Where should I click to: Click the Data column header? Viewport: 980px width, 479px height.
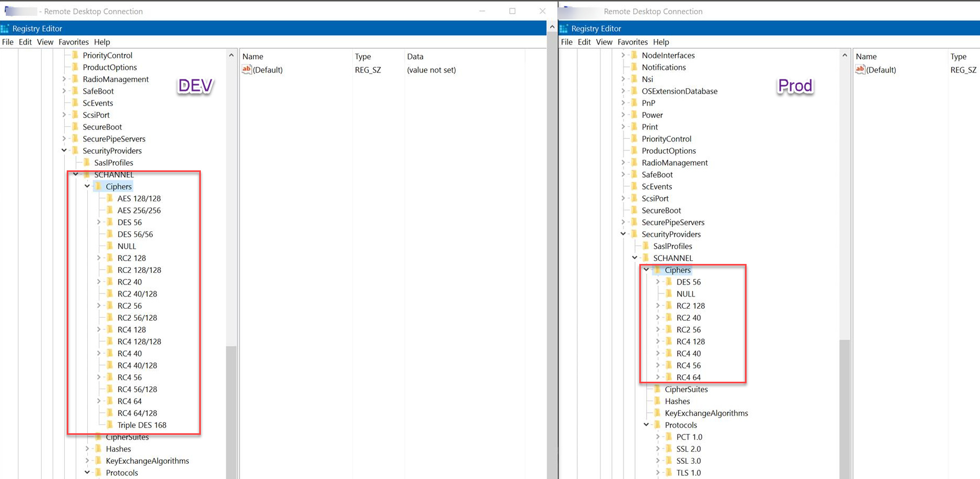tap(415, 56)
